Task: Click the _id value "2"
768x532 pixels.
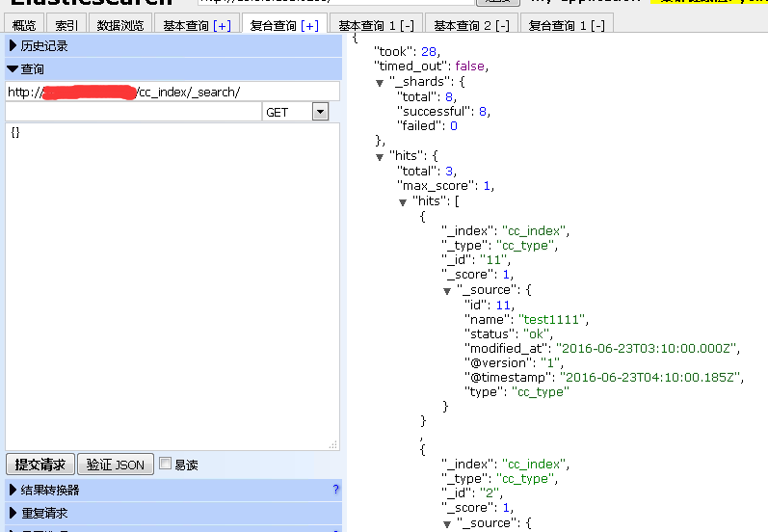Action: (490, 492)
